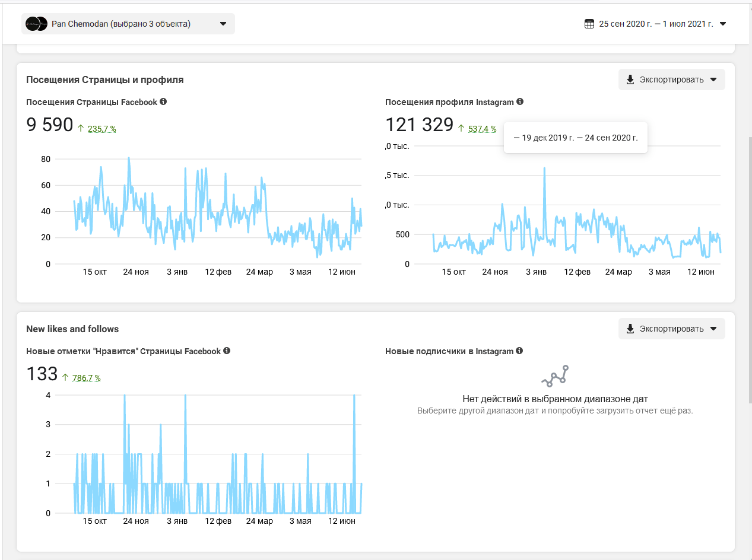This screenshot has width=752, height=560.
Task: Click info icon beside Новые подписчики в Instagram
Action: [519, 351]
